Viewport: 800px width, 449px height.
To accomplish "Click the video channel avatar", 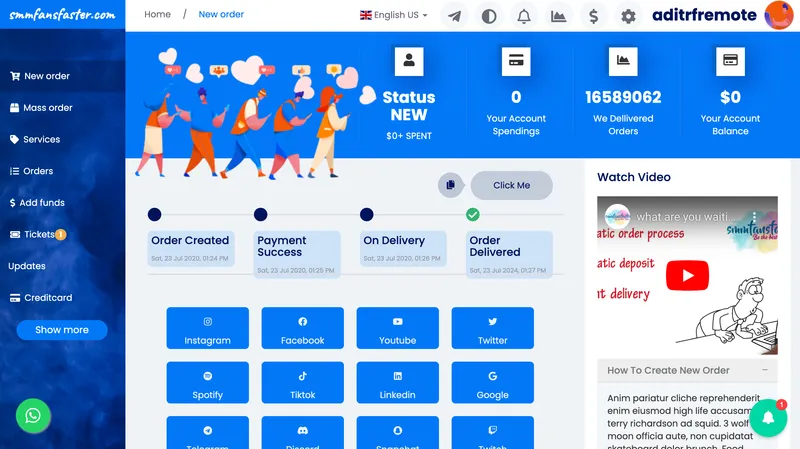I will pyautogui.click(x=617, y=216).
